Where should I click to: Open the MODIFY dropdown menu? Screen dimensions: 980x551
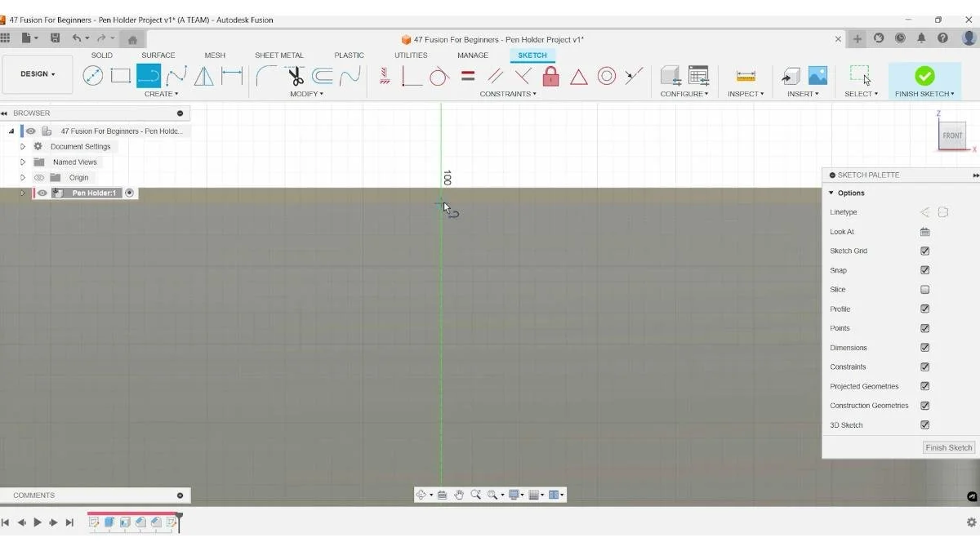(x=307, y=94)
